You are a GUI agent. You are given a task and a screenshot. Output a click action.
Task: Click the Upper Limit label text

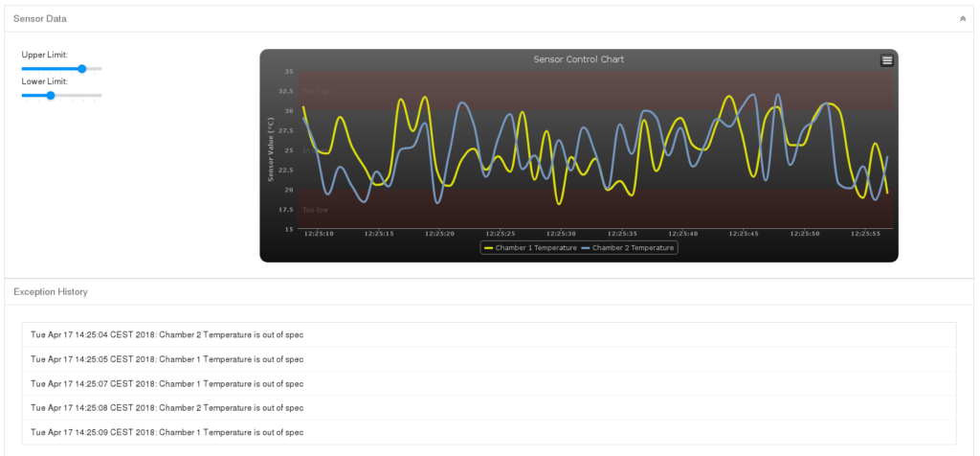click(x=44, y=55)
